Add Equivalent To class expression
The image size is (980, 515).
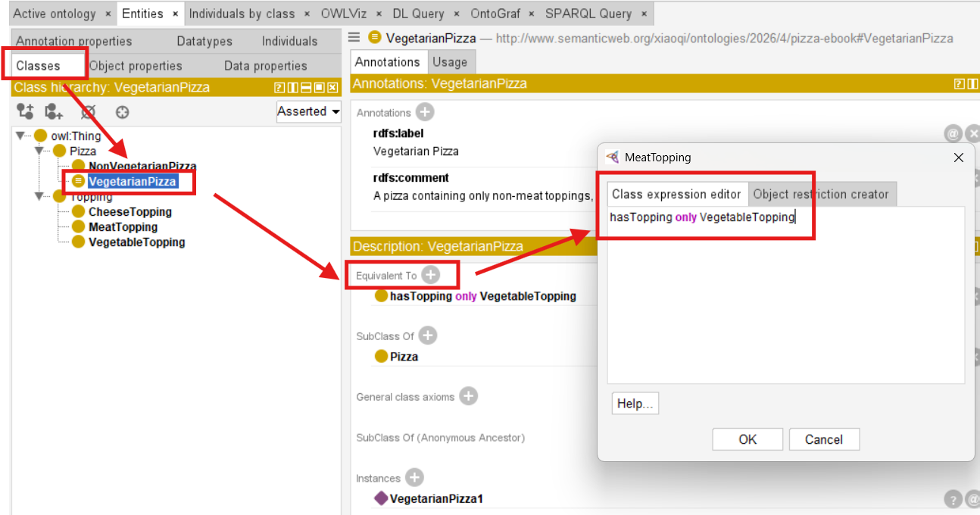(x=430, y=275)
